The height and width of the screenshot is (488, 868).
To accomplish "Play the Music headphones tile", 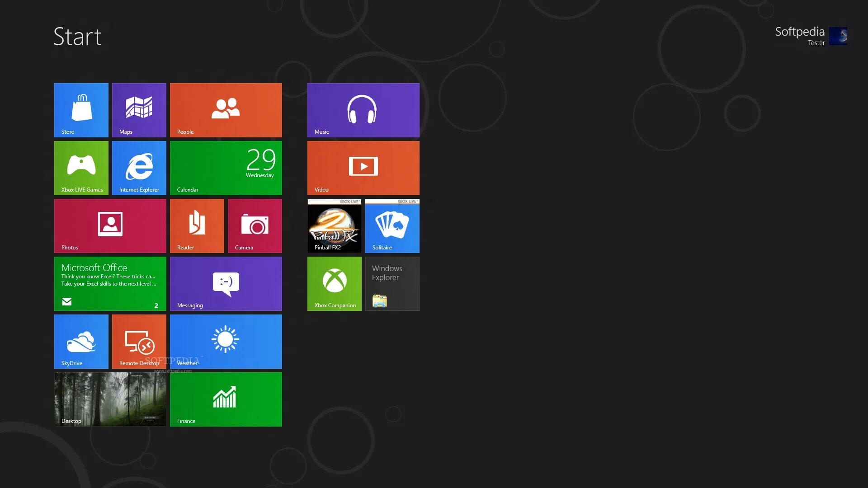I will coord(363,110).
